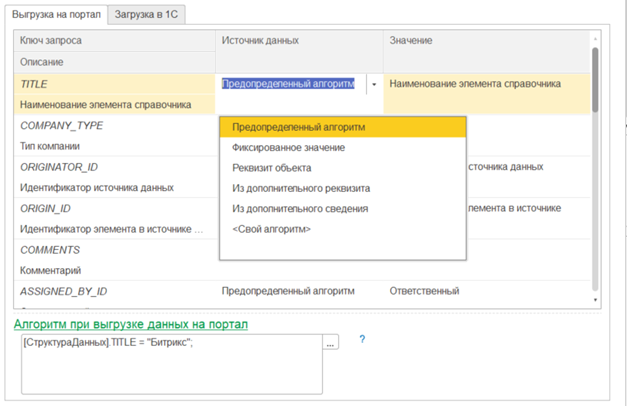Choose «Предопределенный алгоритм» from the dropdown list
This screenshot has height=406, width=627.
coord(298,127)
